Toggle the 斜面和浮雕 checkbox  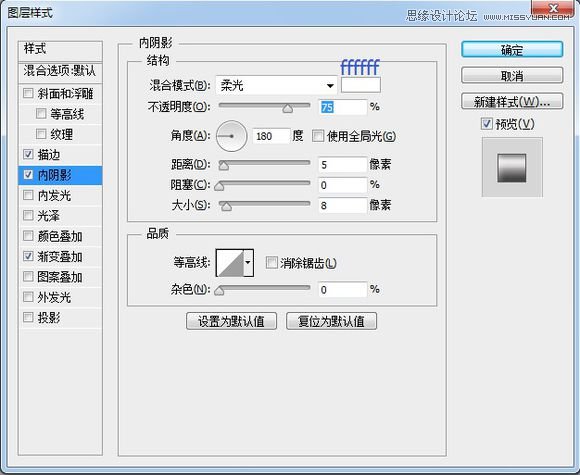click(28, 93)
